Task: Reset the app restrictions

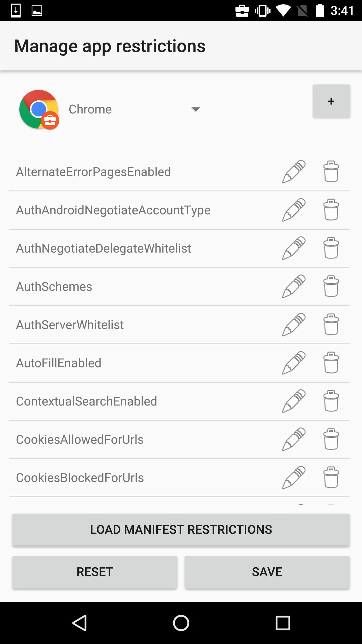Action: tap(95, 572)
